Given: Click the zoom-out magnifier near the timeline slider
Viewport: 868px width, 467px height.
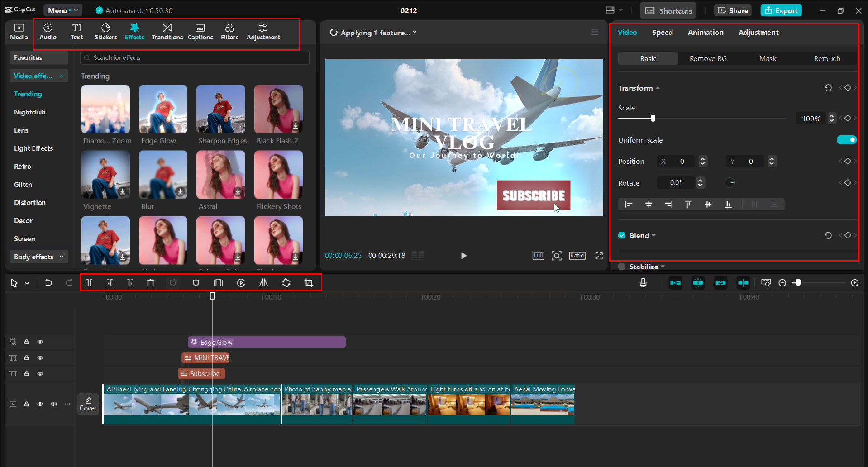Looking at the screenshot, I should (x=782, y=282).
